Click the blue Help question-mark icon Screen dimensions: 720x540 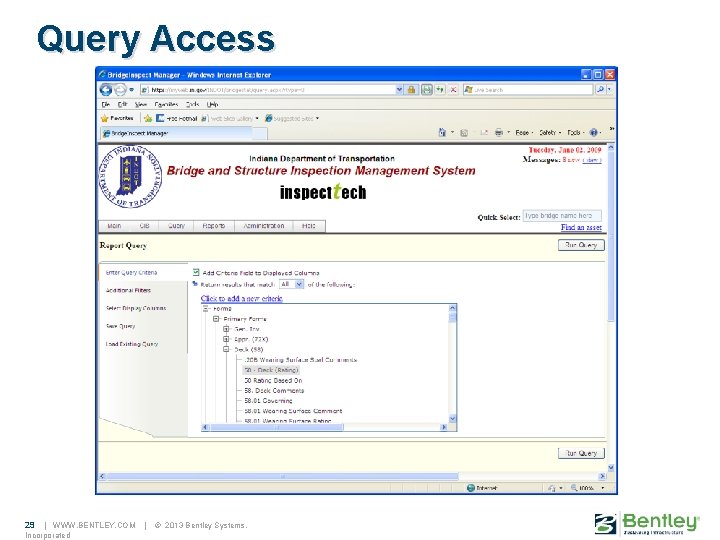594,133
